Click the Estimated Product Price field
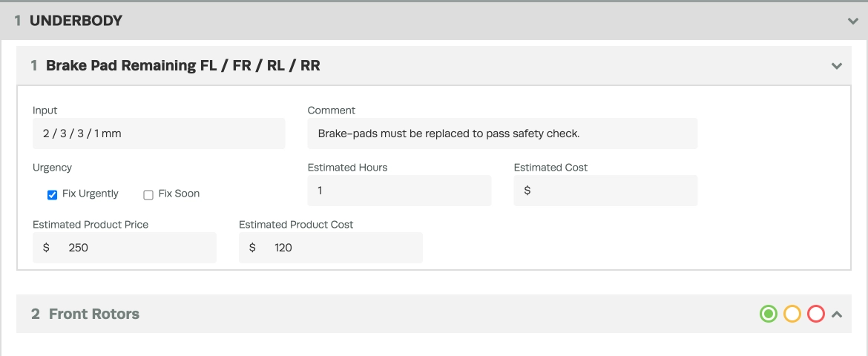The image size is (868, 356). tap(125, 248)
